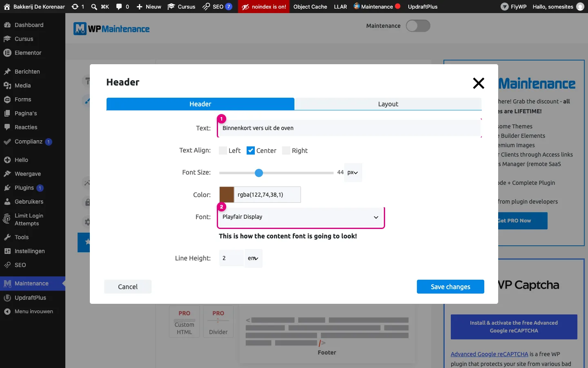
Task: Click the Forms icon in sidebar
Action: click(7, 99)
